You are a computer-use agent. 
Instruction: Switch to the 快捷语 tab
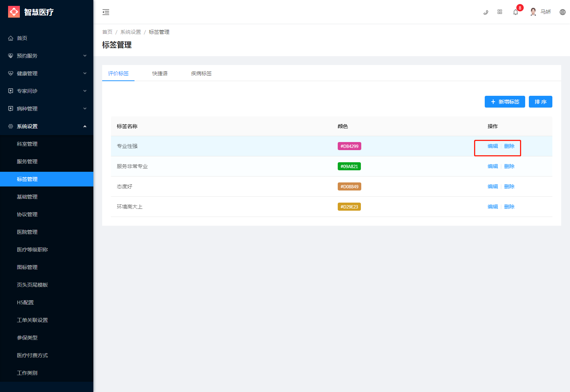[160, 73]
